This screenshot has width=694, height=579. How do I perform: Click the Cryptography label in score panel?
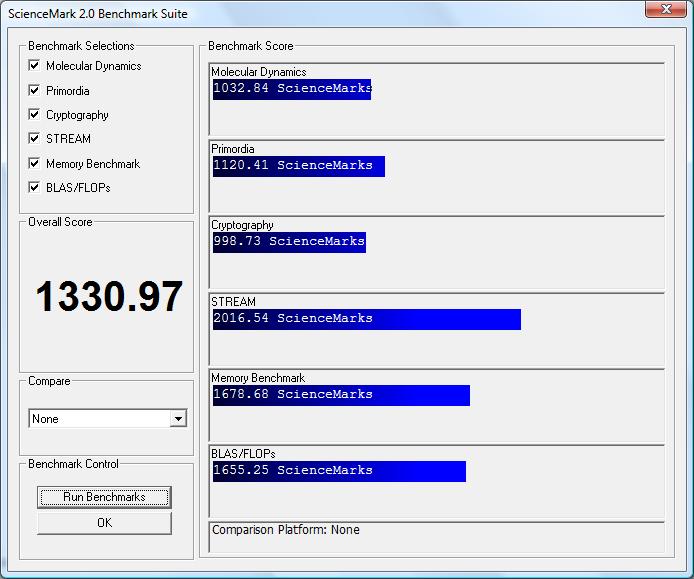click(x=242, y=225)
